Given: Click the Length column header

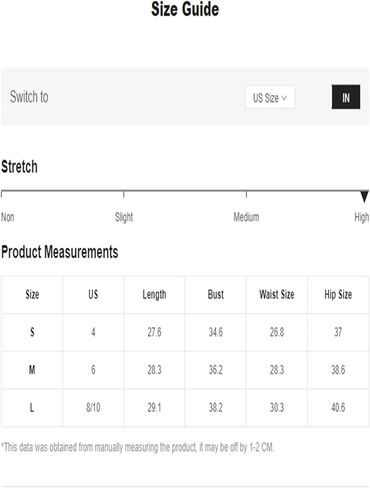Looking at the screenshot, I should pos(154,295).
